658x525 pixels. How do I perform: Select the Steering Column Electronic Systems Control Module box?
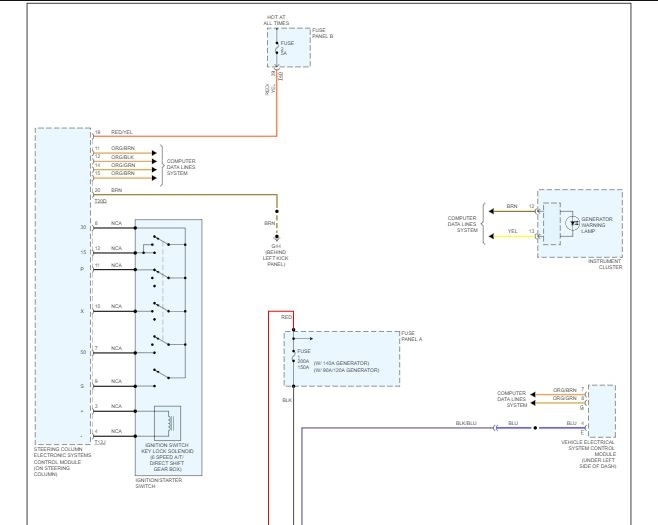pyautogui.click(x=63, y=286)
